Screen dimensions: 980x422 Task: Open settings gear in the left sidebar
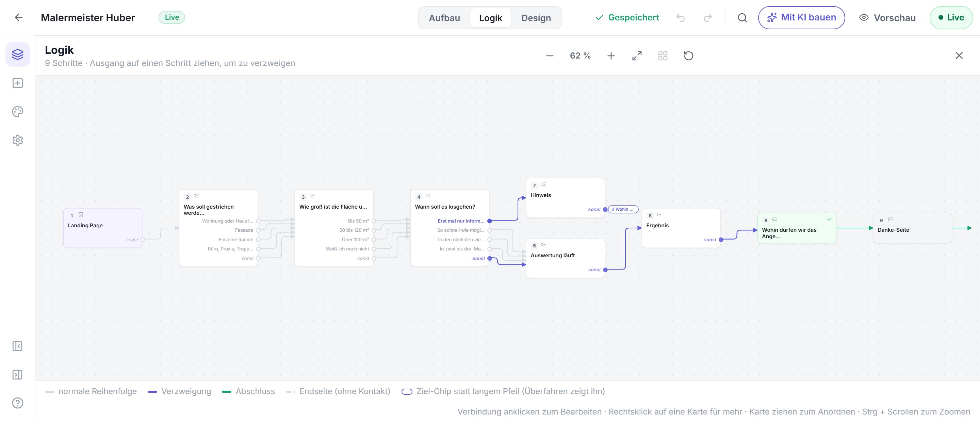(17, 141)
